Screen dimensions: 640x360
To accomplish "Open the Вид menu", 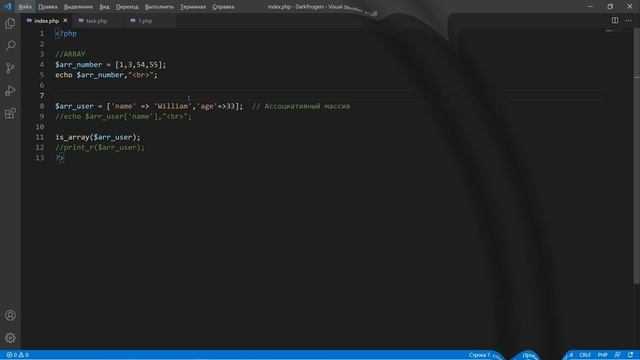I will click(104, 7).
